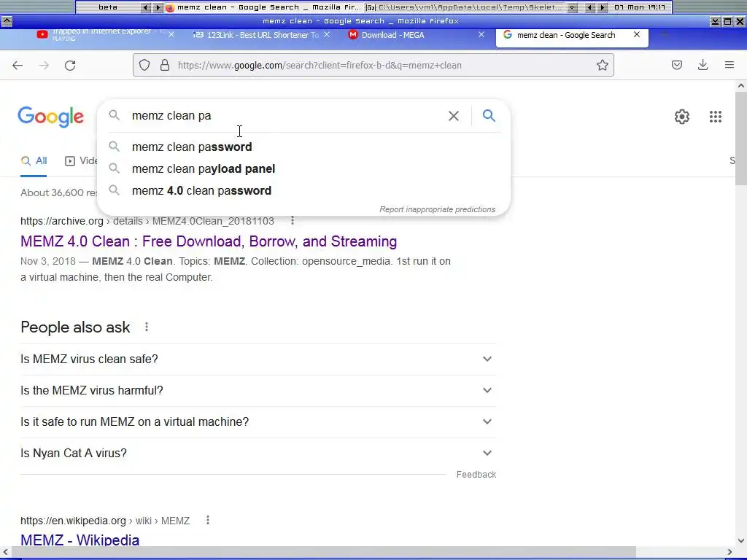Bookmark this page with the star
Viewport: 747px width, 560px height.
coord(602,65)
